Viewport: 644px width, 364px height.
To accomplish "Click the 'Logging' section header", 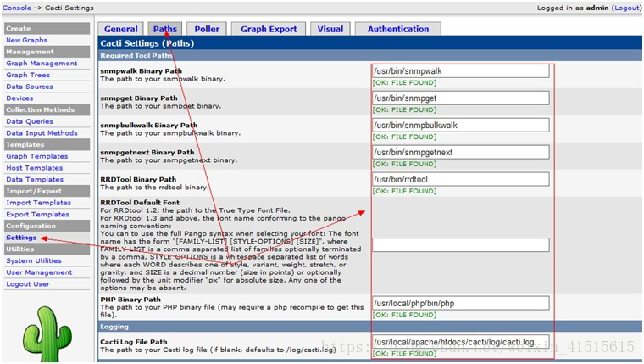I will (370, 327).
